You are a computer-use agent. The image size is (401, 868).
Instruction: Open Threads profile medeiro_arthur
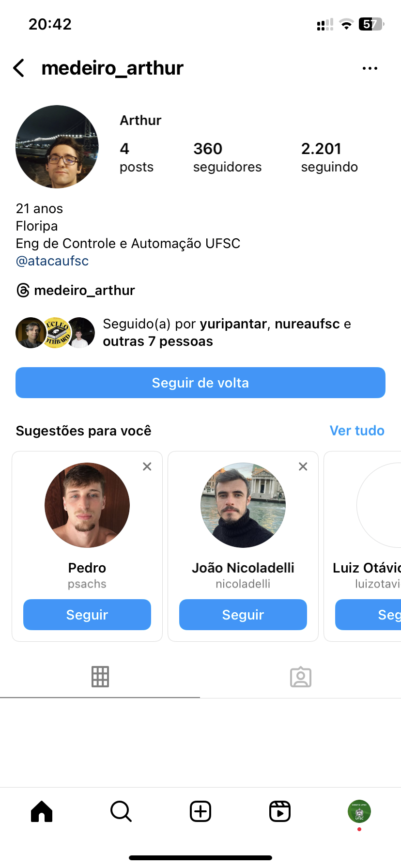[76, 291]
